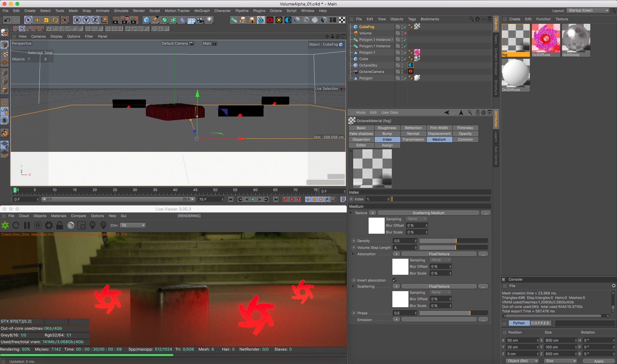The height and width of the screenshot is (364, 617).
Task: Click the pick focus pin icon
Action: pos(93,225)
